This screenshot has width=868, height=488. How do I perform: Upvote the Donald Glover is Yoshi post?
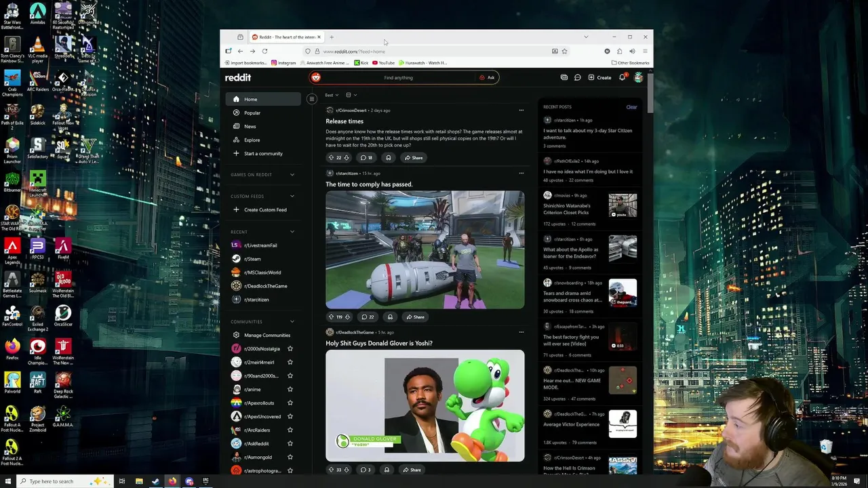331,470
